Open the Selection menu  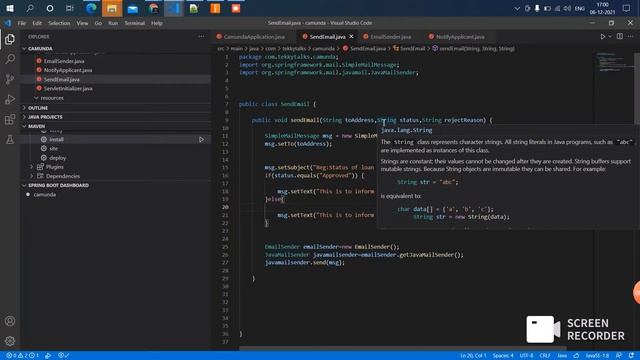coord(59,23)
